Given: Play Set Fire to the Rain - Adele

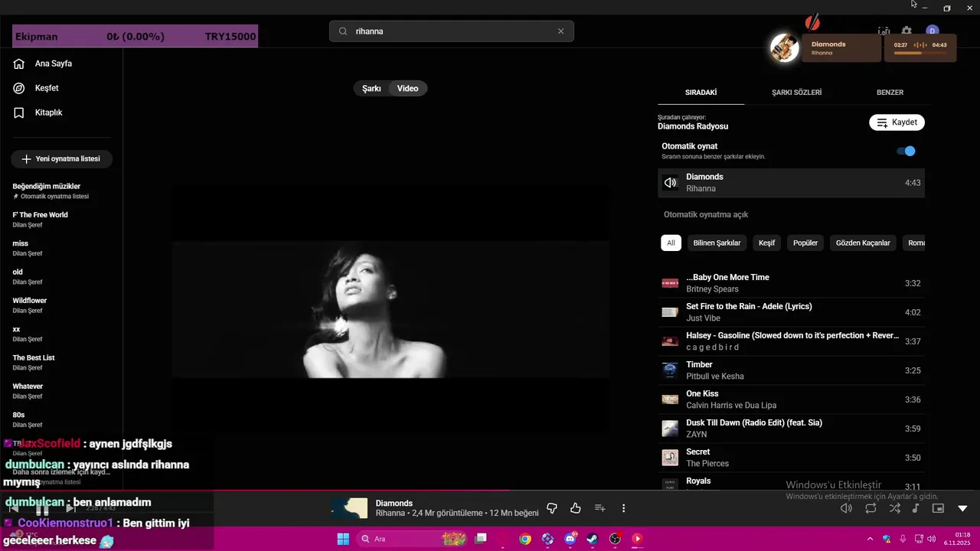Looking at the screenshot, I should pos(791,312).
